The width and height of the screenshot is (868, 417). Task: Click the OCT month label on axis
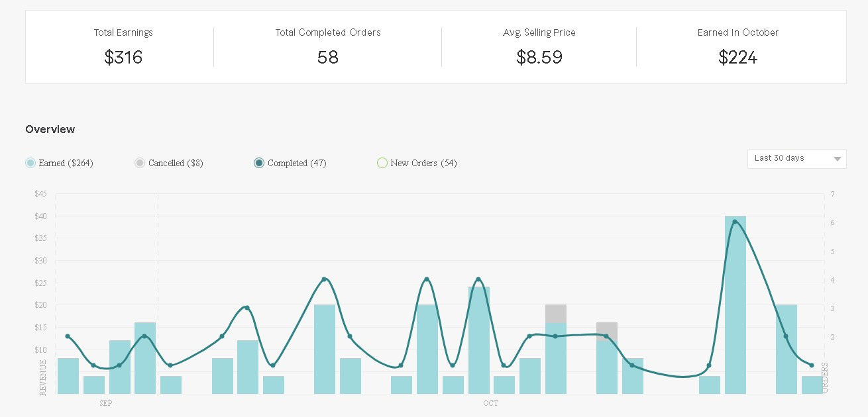point(490,403)
